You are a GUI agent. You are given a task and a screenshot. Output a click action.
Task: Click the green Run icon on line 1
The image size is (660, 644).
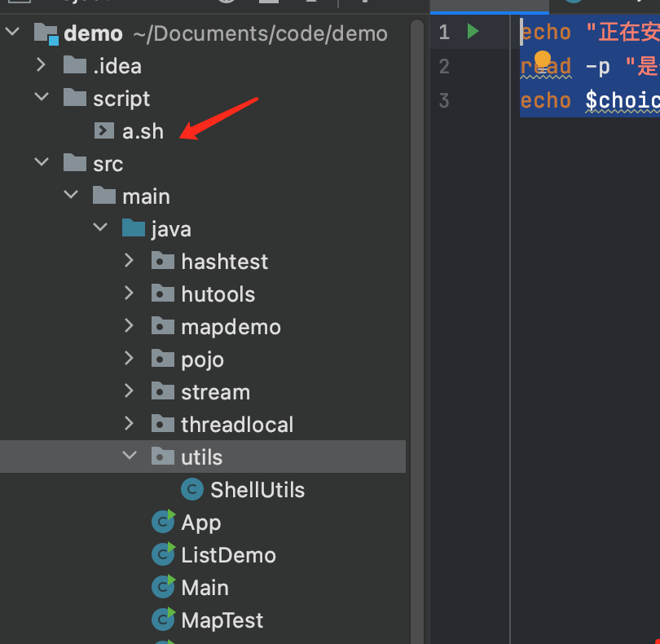(x=472, y=31)
